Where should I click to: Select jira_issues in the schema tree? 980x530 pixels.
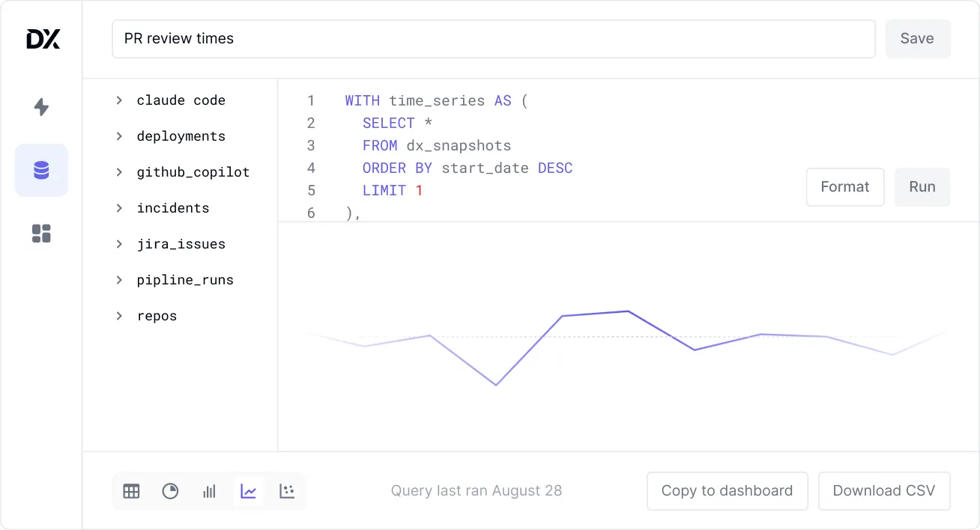[181, 244]
